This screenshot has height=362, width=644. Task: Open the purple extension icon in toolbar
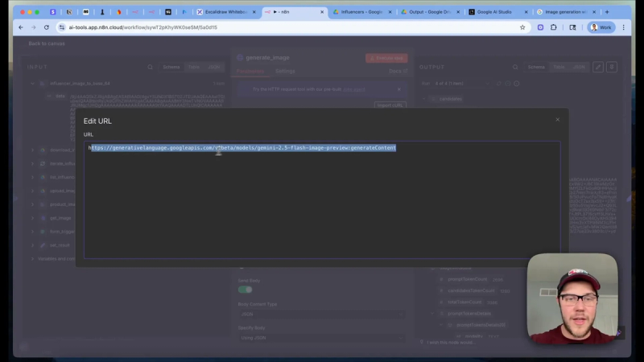tap(540, 27)
